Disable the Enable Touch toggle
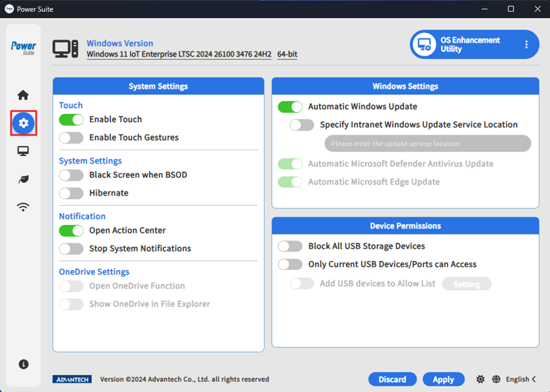This screenshot has height=392, width=550. tap(71, 120)
